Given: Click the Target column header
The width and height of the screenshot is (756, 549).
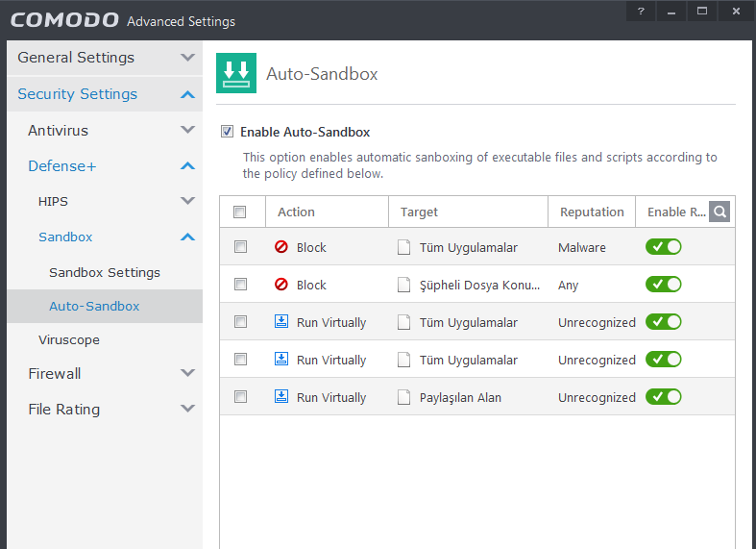Looking at the screenshot, I should [x=420, y=212].
